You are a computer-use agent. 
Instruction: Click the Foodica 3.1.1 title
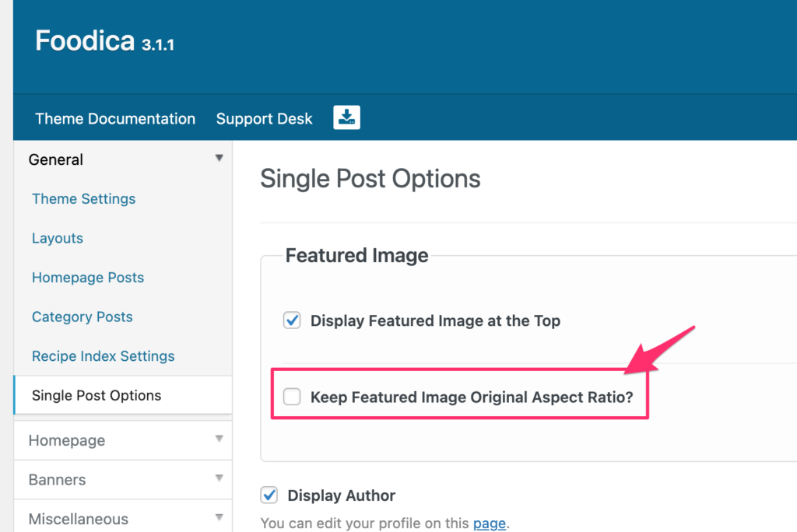click(105, 40)
